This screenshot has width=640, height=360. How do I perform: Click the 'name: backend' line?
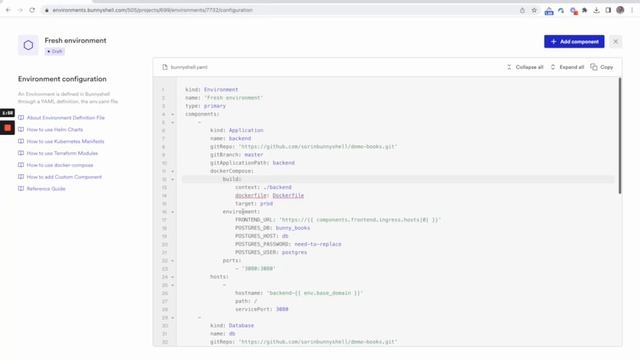click(x=231, y=138)
